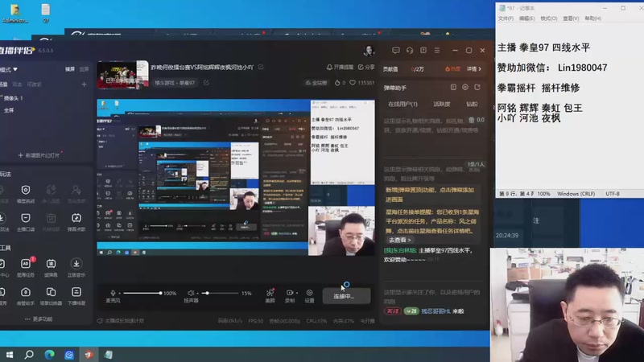Screen dimensions: 644x362
Task: Click the message bubble icon in title bar
Action: coord(395,50)
